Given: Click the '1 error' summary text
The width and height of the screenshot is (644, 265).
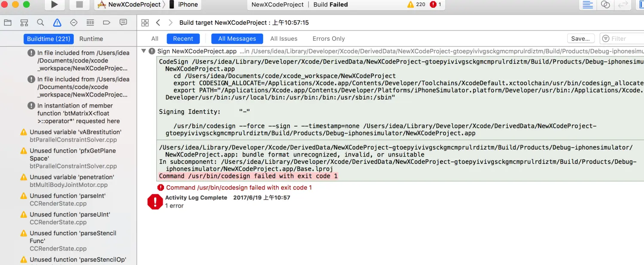Looking at the screenshot, I should (x=174, y=206).
